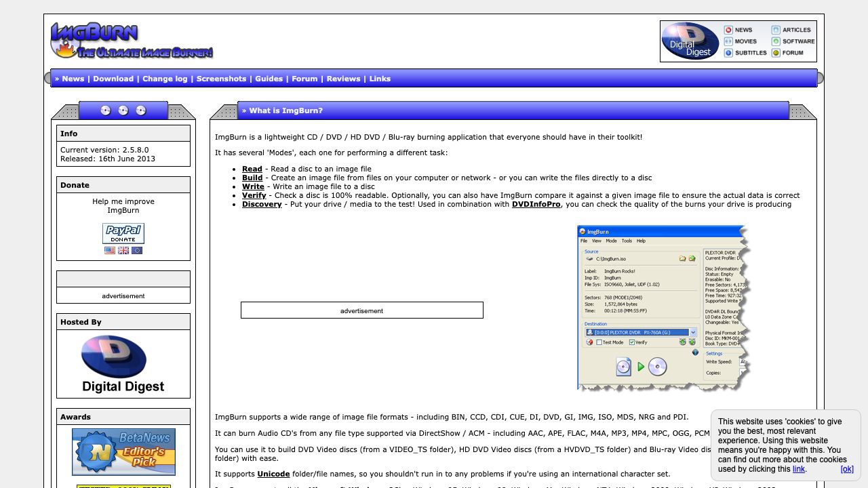Open the BetaNews Editor's Pick award badge
The width and height of the screenshot is (868, 488).
point(123,451)
